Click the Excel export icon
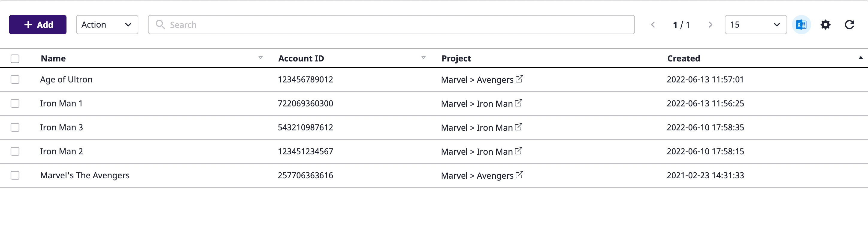Image resolution: width=868 pixels, height=238 pixels. tap(801, 25)
